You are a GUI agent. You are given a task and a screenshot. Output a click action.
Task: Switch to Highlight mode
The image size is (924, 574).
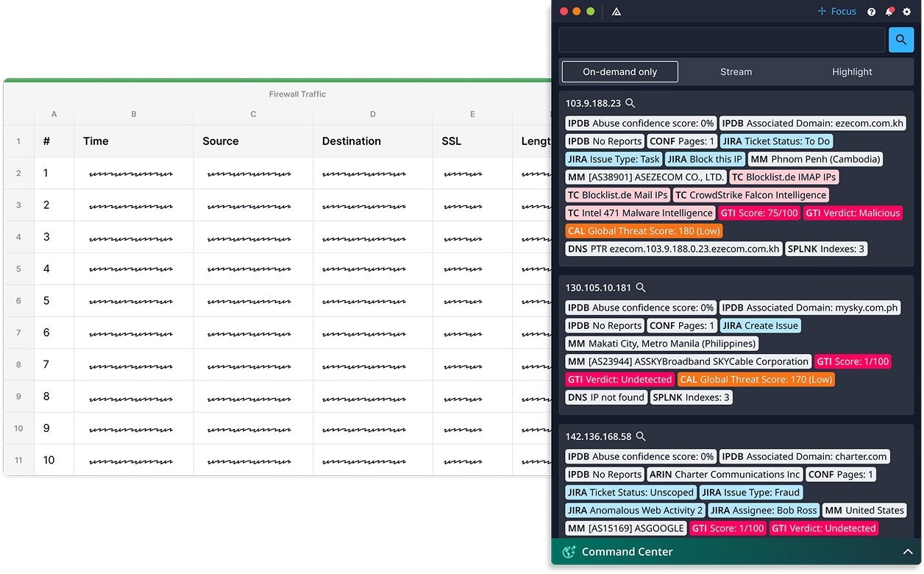852,72
